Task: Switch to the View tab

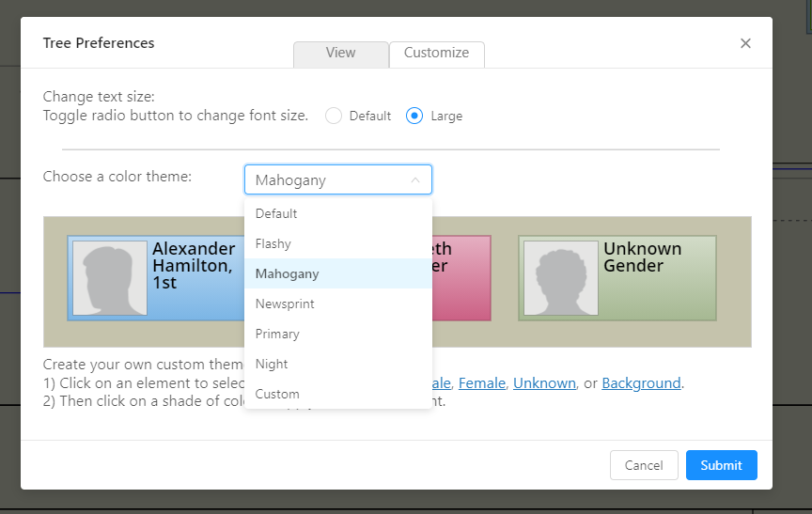Action: (340, 54)
